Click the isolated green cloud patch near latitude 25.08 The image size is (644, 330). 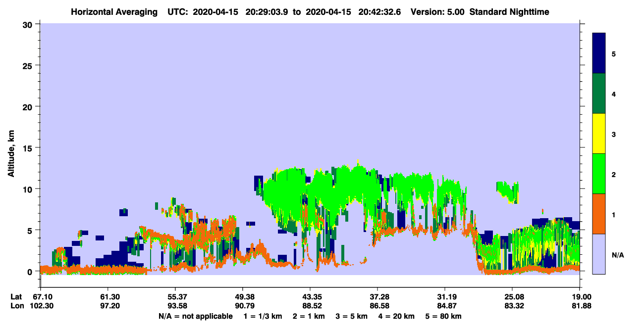[x=508, y=191]
